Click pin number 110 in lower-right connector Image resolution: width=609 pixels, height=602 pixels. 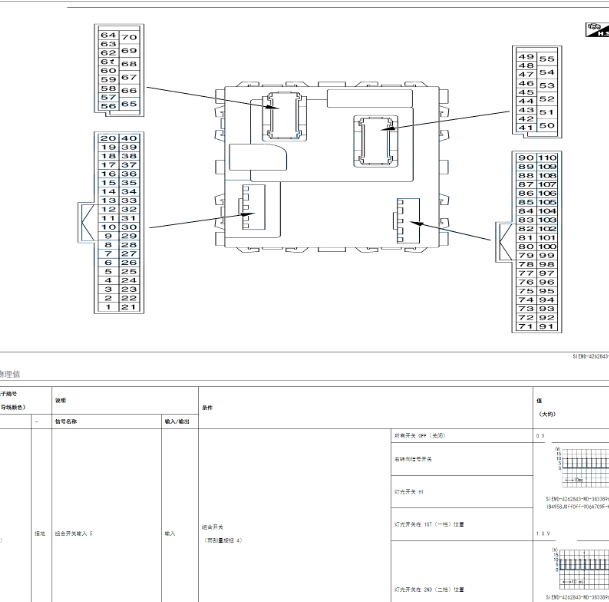(547, 158)
